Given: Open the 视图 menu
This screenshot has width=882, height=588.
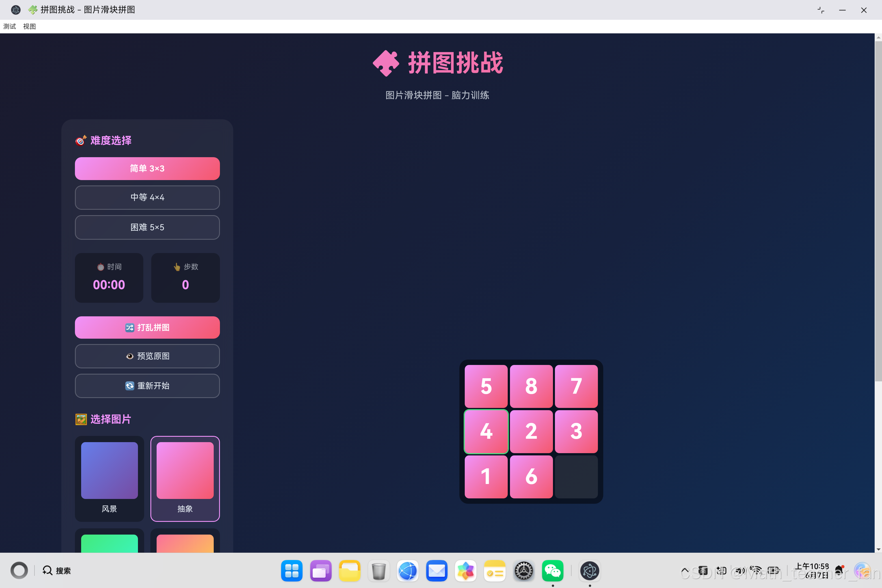Looking at the screenshot, I should (29, 26).
